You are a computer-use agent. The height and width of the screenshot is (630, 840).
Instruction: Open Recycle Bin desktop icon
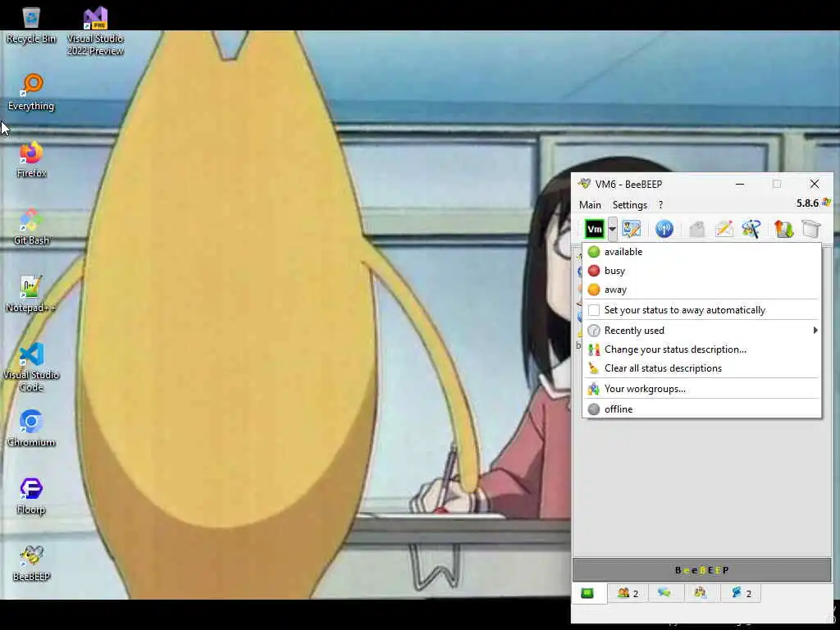(x=31, y=25)
